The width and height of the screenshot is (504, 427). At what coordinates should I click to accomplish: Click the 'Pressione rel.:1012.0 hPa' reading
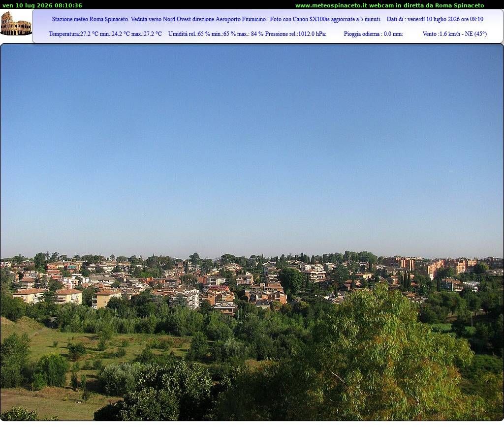pos(296,34)
